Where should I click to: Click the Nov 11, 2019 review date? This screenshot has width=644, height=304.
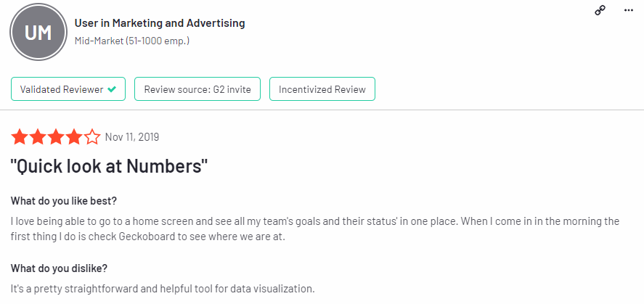(x=131, y=137)
